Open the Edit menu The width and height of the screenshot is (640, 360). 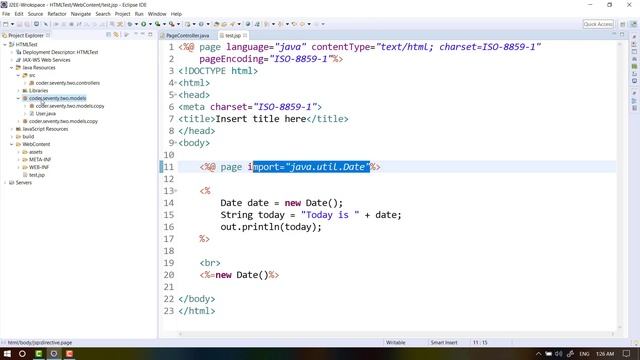tap(19, 14)
